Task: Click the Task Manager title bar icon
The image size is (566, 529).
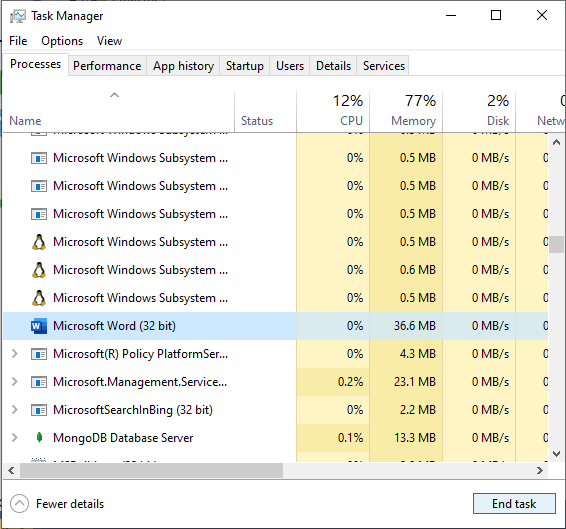Action: 18,16
